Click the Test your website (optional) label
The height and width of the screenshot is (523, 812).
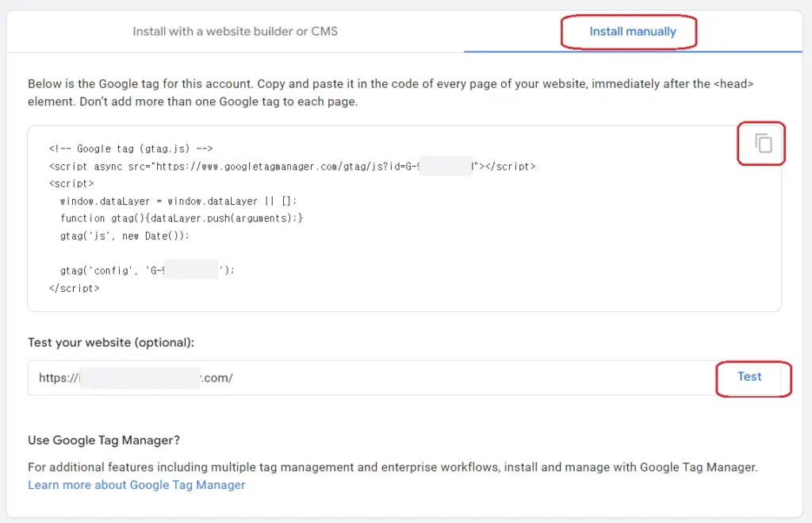click(x=111, y=343)
